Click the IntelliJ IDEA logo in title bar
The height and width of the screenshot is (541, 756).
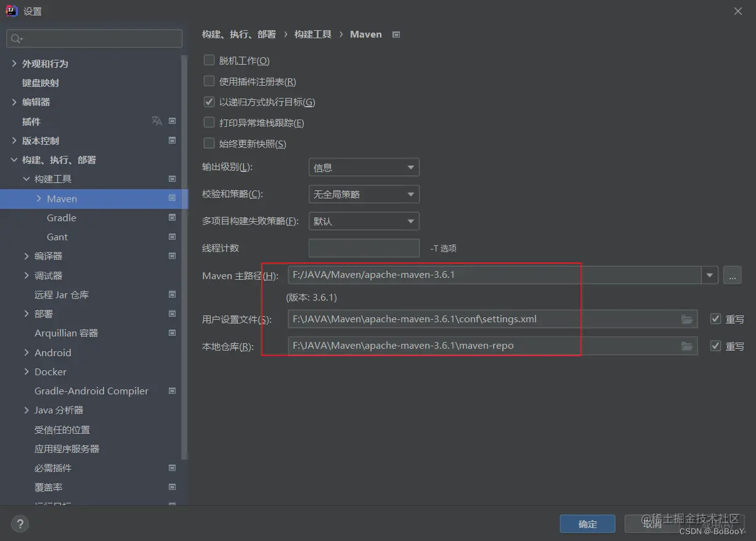(12, 10)
